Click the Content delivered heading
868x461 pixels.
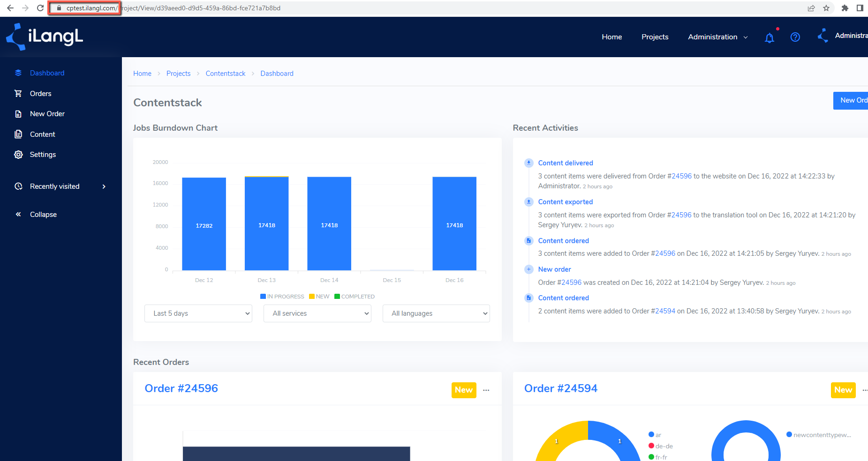(x=566, y=163)
